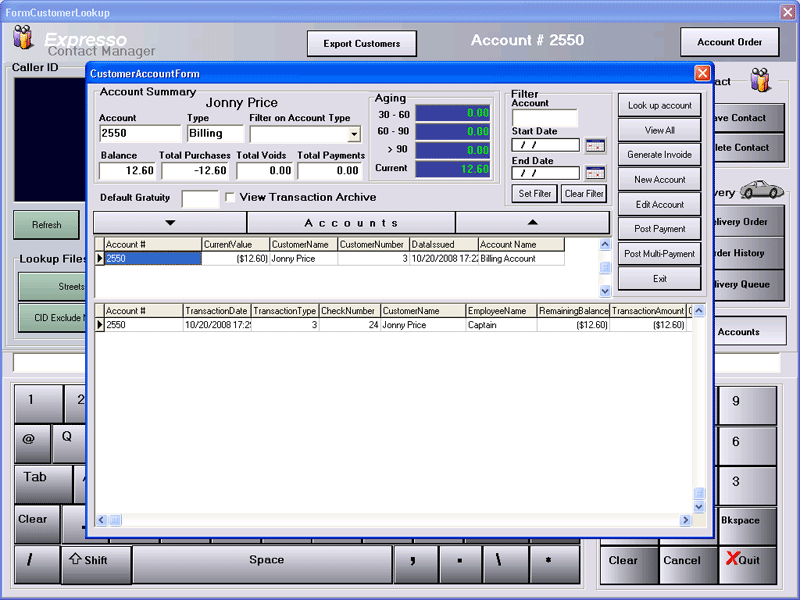Image resolution: width=800 pixels, height=600 pixels.
Task: Open the Start Date calendar picker
Action: (x=595, y=145)
